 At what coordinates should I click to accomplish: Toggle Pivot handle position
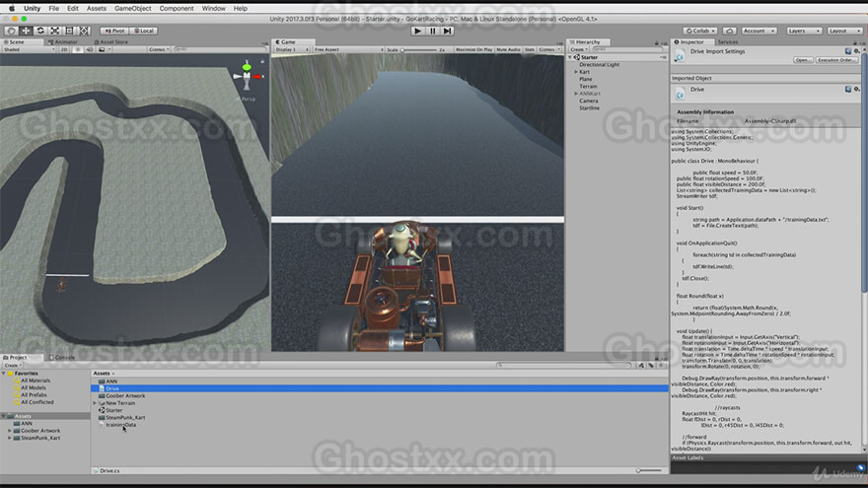(114, 31)
